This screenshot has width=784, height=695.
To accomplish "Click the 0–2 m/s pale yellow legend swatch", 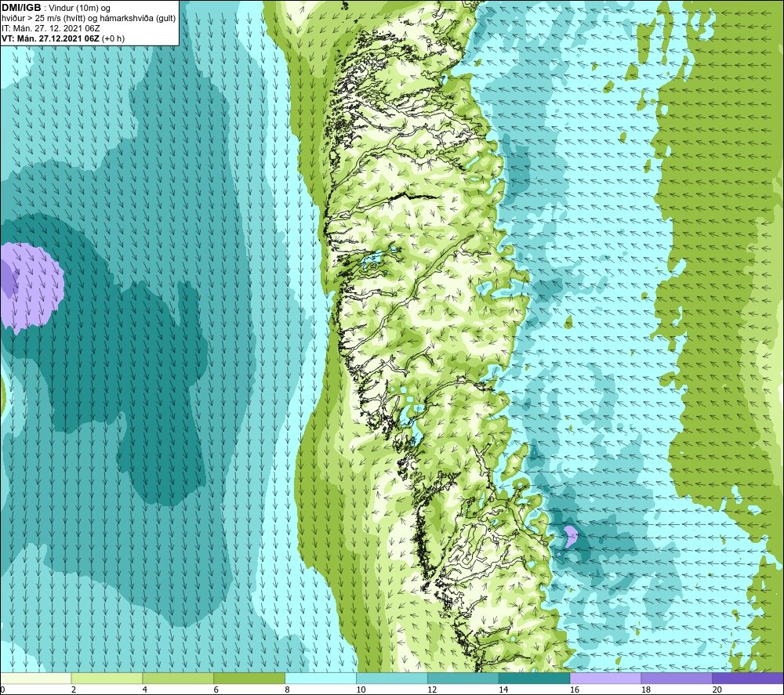I will pyautogui.click(x=35, y=678).
